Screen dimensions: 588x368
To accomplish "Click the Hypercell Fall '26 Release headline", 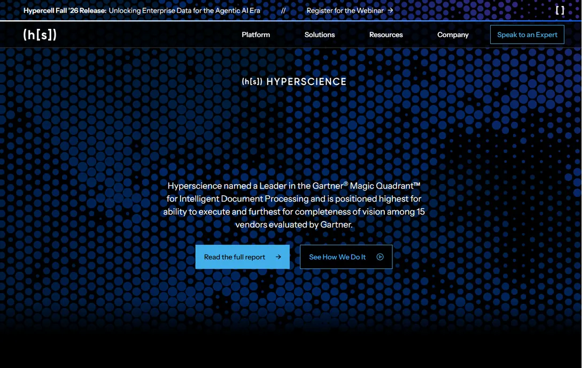I will coord(65,11).
